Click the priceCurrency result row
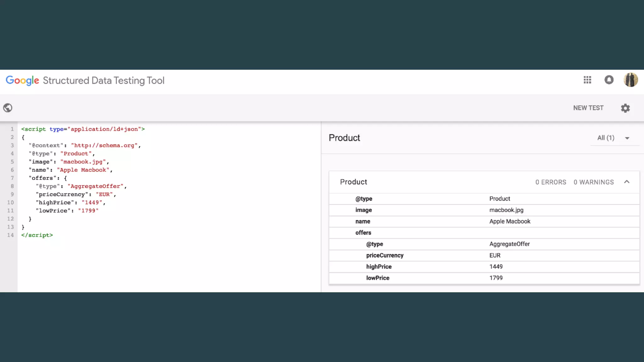Viewport: 644px width, 362px height. pyautogui.click(x=385, y=255)
